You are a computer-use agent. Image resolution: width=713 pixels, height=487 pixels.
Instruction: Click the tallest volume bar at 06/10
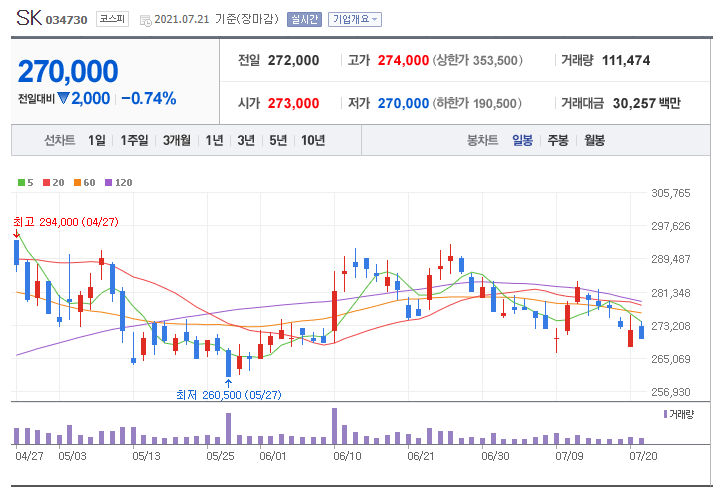click(x=335, y=426)
